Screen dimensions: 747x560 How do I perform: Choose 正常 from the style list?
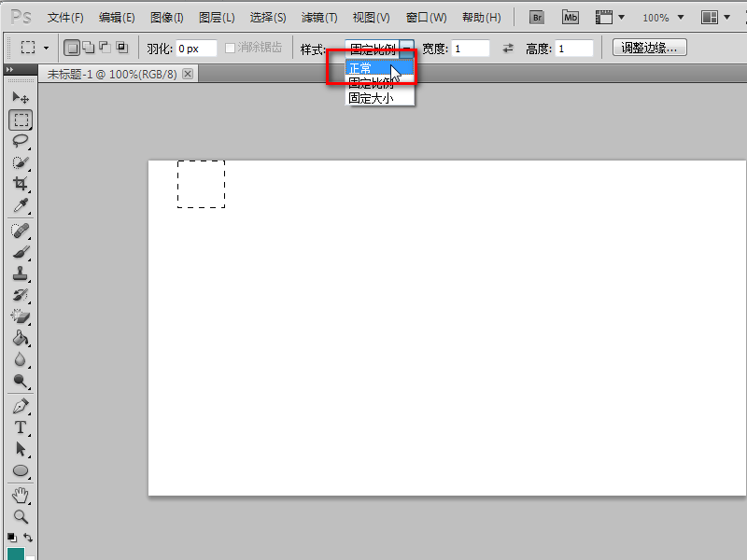pos(380,68)
